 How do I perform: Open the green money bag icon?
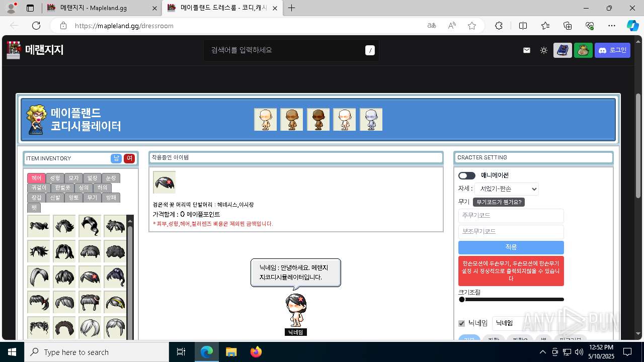[583, 50]
